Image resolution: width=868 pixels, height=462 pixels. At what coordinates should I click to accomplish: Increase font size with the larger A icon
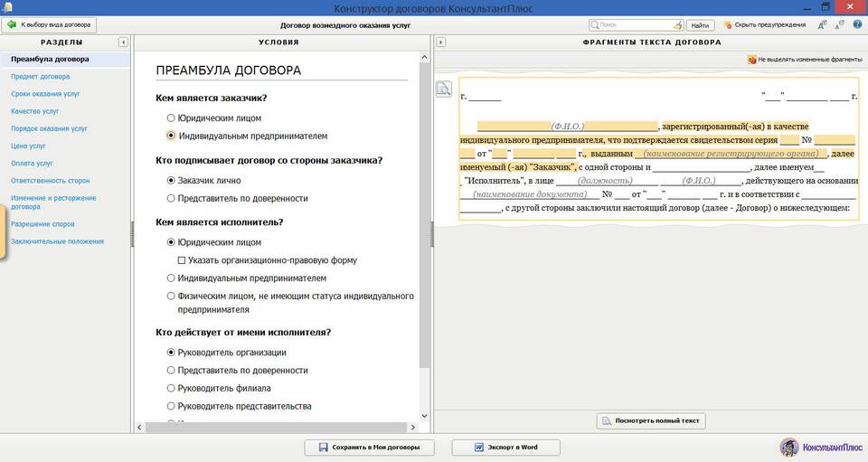tap(822, 24)
